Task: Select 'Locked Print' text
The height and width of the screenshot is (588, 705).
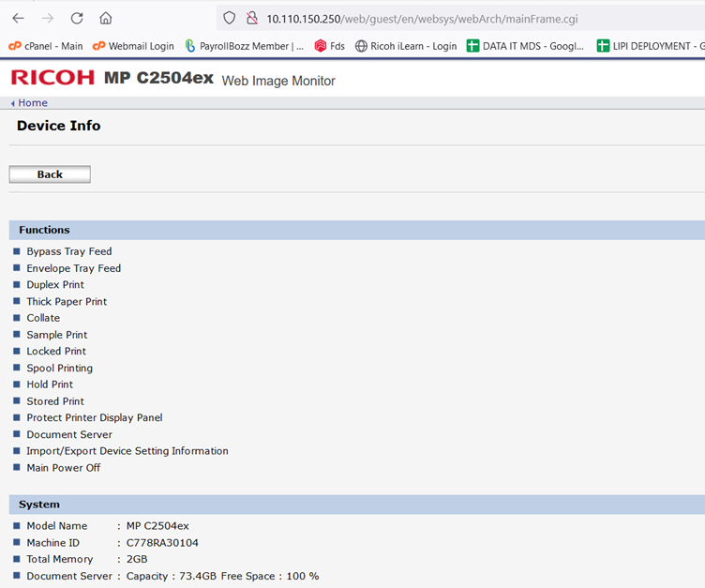Action: [x=56, y=352]
